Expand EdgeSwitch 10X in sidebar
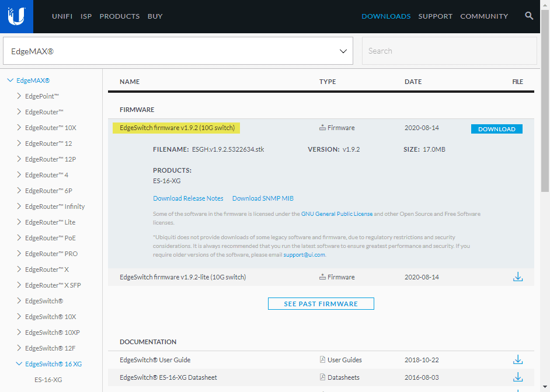This screenshot has width=550, height=392. 19,316
